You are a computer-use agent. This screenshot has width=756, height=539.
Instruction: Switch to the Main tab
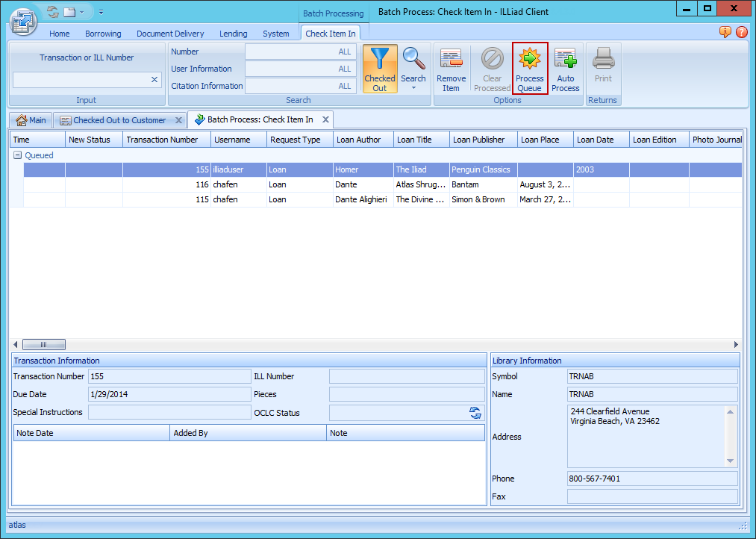pyautogui.click(x=31, y=119)
